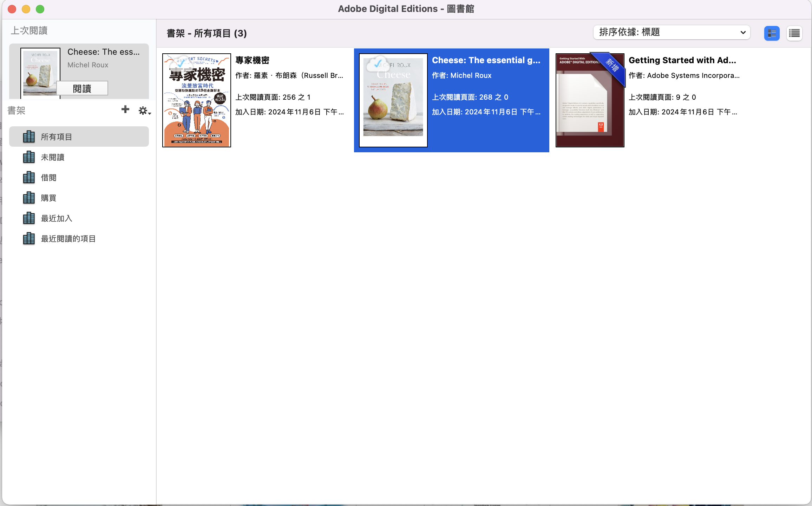Click the 上次閱讀 section header
The height and width of the screenshot is (506, 812).
[x=29, y=31]
